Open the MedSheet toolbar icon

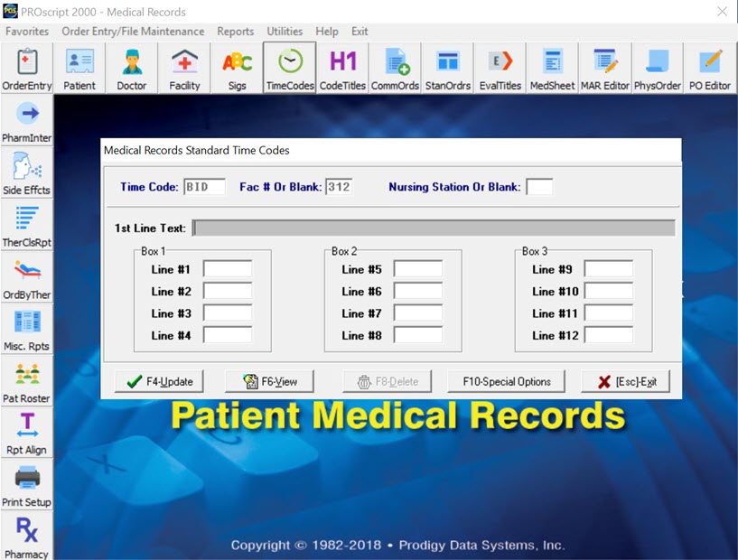point(552,69)
